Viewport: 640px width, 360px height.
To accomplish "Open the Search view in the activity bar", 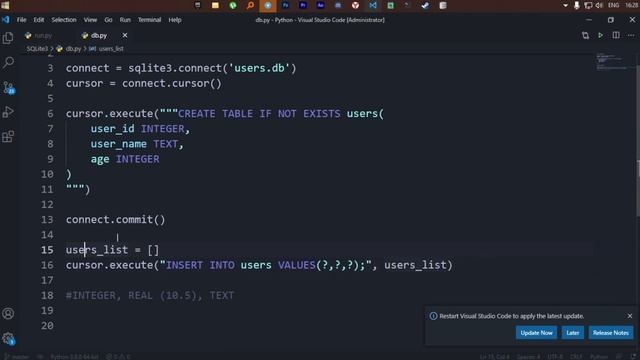I will pos(8,62).
